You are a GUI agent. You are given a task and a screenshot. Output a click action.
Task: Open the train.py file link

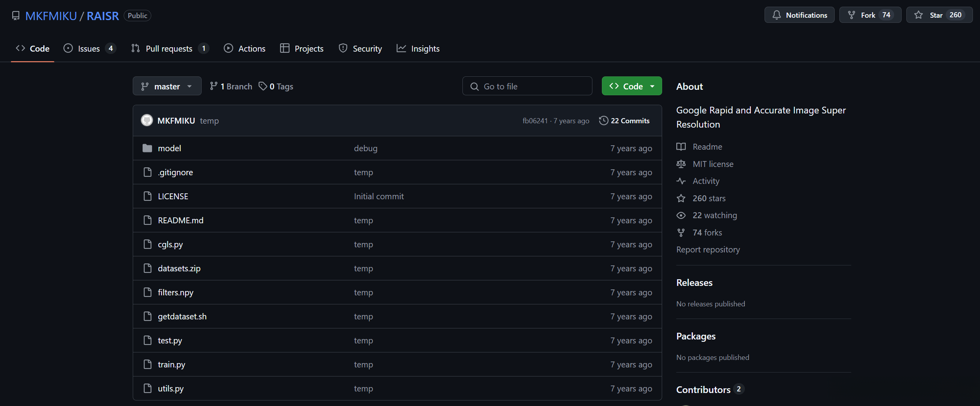tap(171, 365)
